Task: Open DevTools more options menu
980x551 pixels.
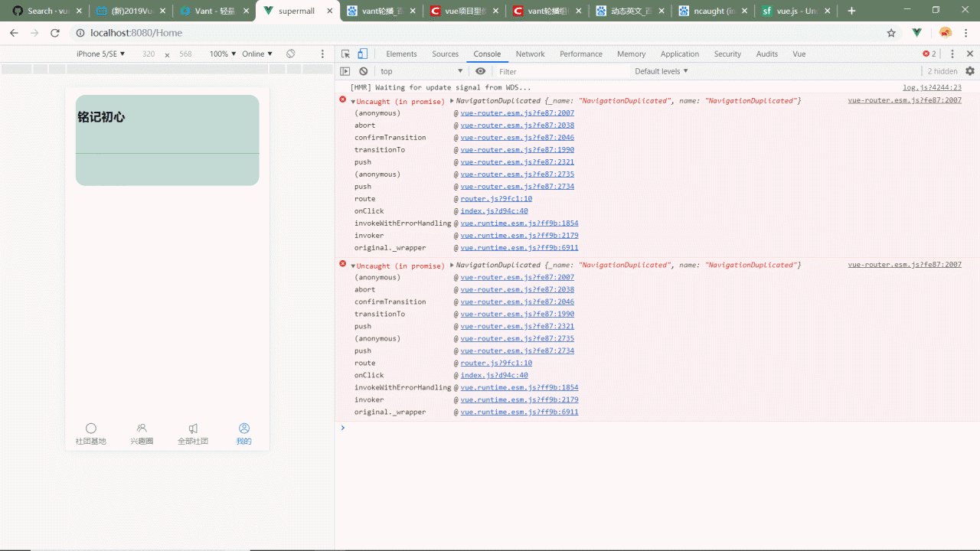Action: pyautogui.click(x=952, y=54)
